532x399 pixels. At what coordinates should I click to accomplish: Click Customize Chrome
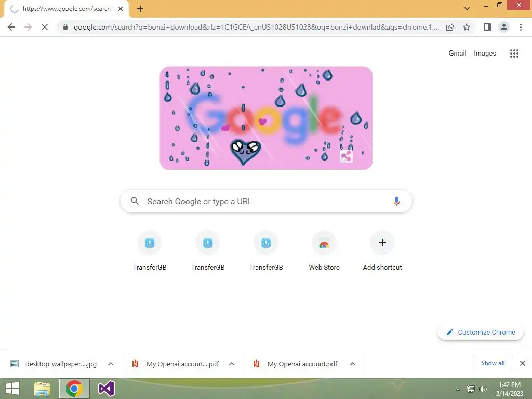pyautogui.click(x=481, y=332)
